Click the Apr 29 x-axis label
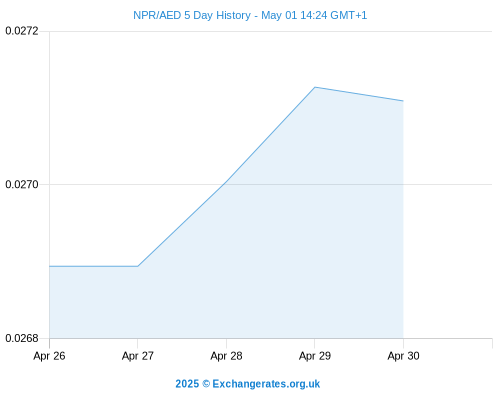 [315, 356]
